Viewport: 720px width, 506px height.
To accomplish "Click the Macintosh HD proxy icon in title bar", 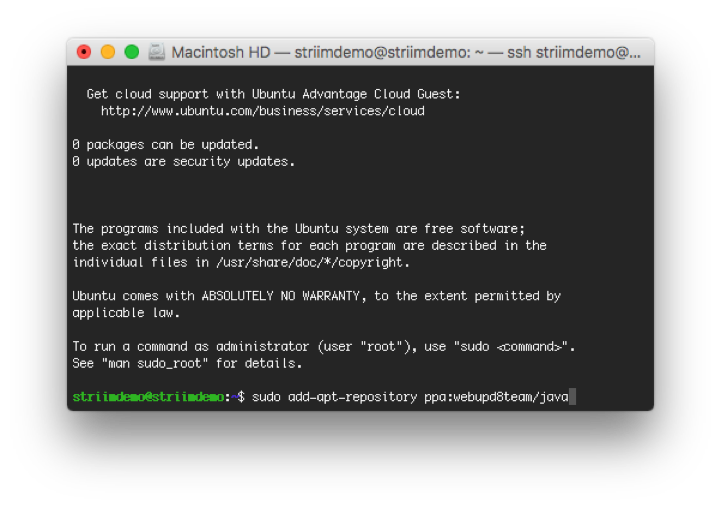I will tap(157, 52).
